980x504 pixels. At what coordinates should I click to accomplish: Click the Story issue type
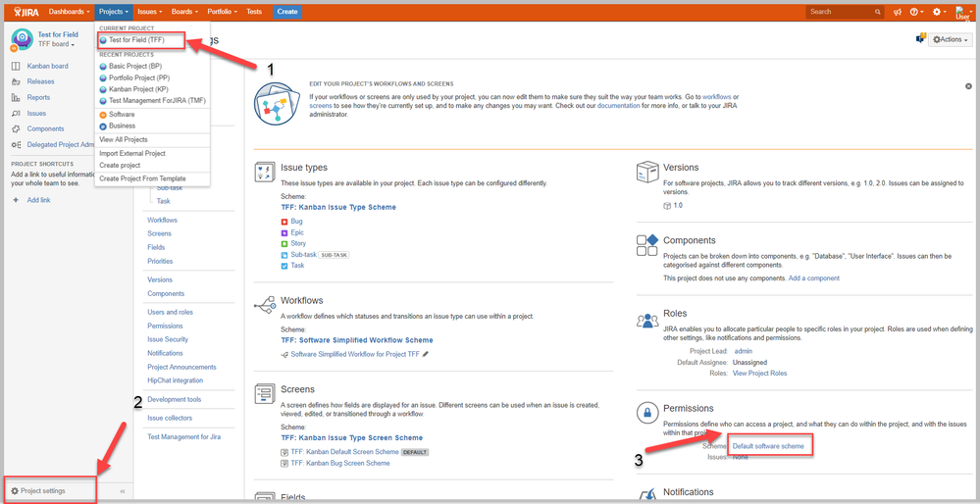[299, 243]
